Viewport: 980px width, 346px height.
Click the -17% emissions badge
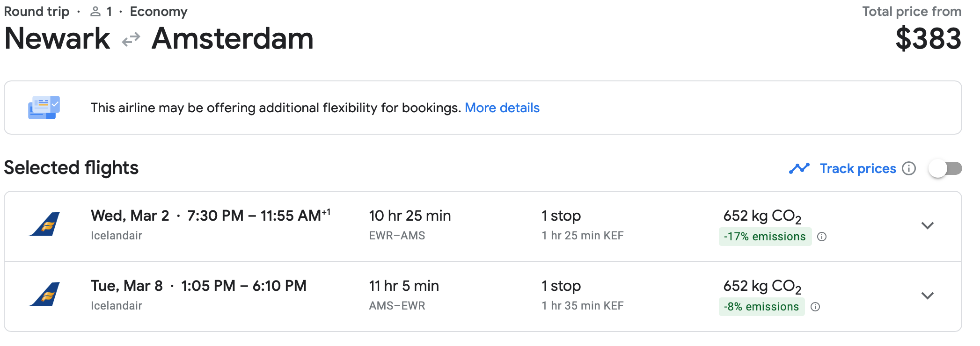coord(765,237)
